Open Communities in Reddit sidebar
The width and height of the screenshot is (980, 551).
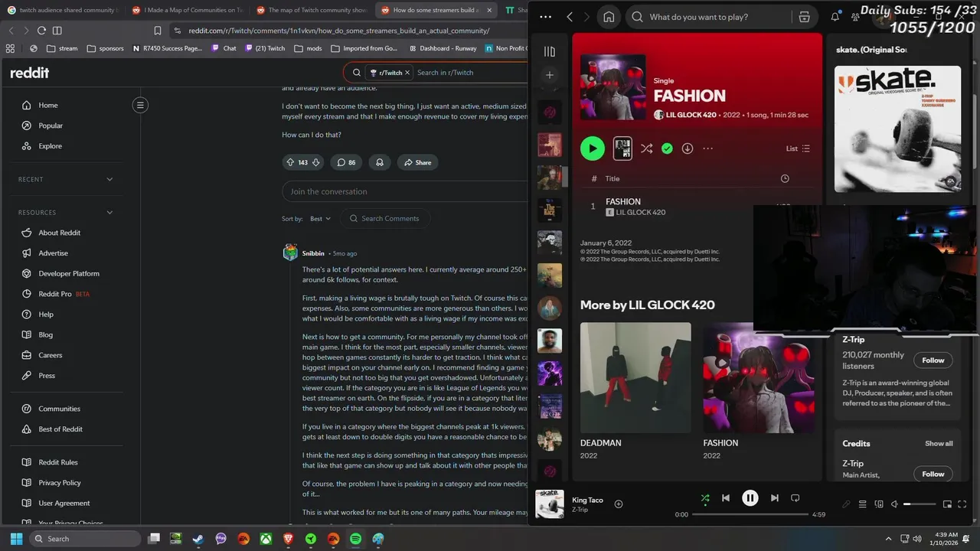(x=59, y=409)
